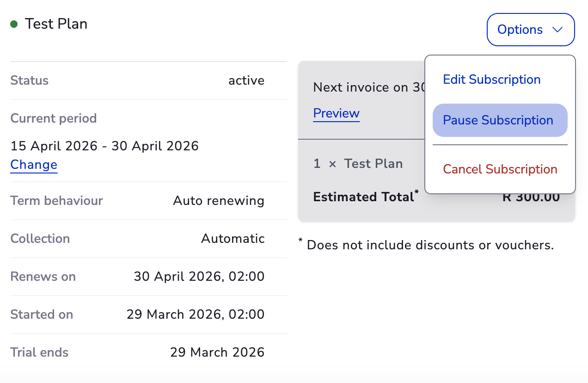The width and height of the screenshot is (588, 383).
Task: Click the Test Plan heading
Action: point(56,24)
